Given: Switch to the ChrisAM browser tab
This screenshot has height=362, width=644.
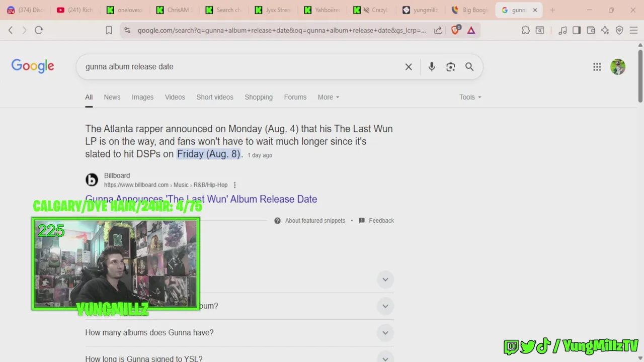Looking at the screenshot, I should click(174, 10).
